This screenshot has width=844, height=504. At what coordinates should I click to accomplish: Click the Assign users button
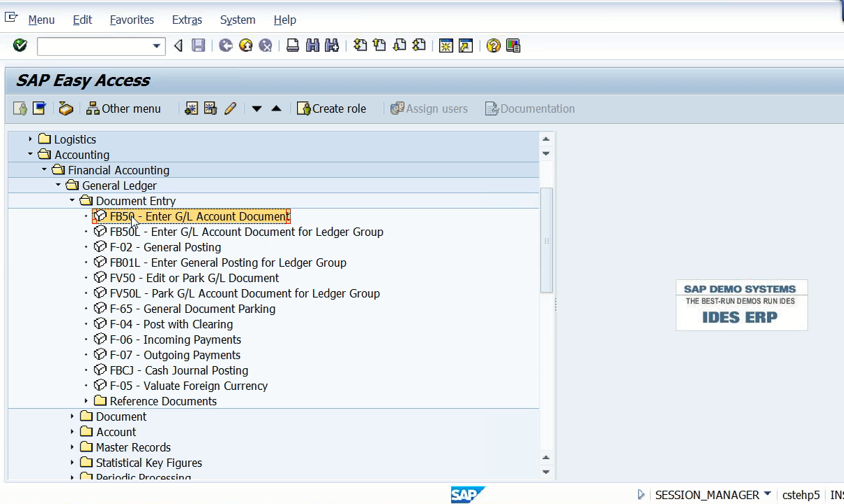click(x=429, y=108)
